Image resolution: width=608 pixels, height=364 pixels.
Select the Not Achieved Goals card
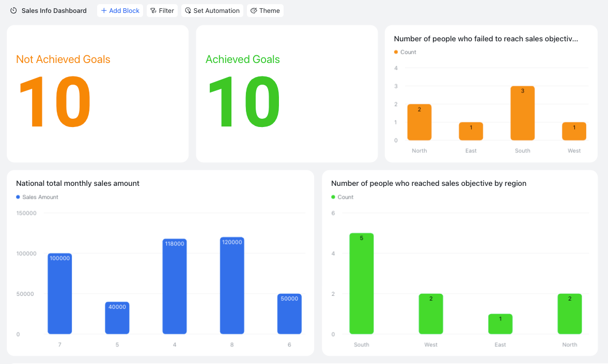tap(98, 94)
